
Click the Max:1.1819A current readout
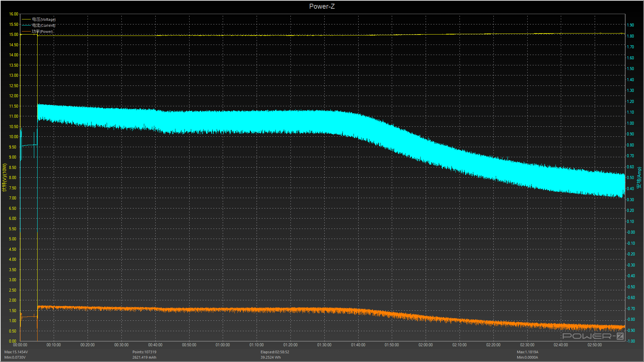click(527, 352)
